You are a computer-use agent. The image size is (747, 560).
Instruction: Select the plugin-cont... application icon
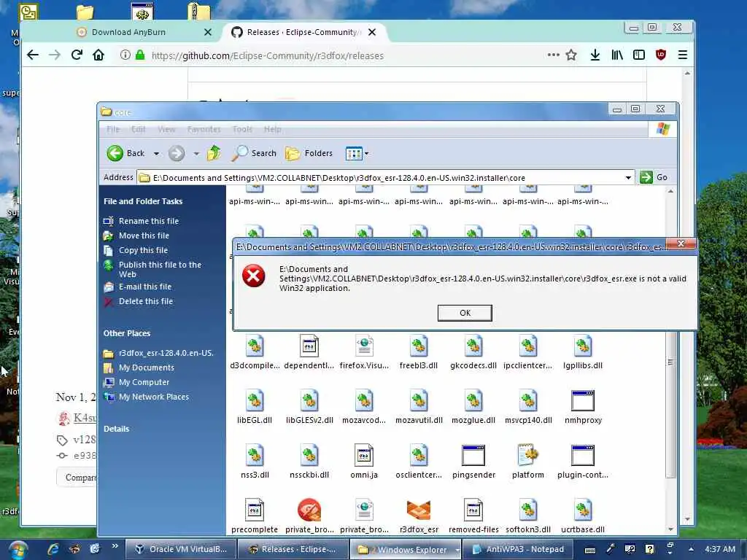tap(583, 455)
